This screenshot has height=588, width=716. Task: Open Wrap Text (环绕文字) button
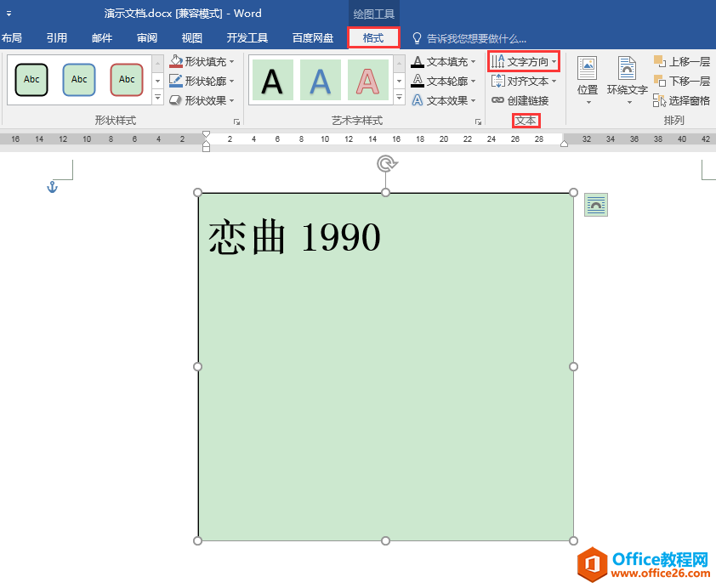pos(627,80)
